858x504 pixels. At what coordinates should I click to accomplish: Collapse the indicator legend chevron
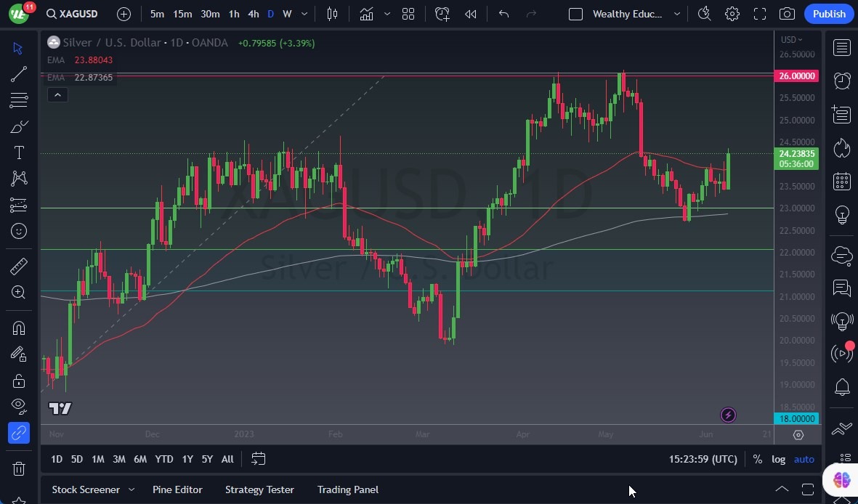(x=57, y=95)
